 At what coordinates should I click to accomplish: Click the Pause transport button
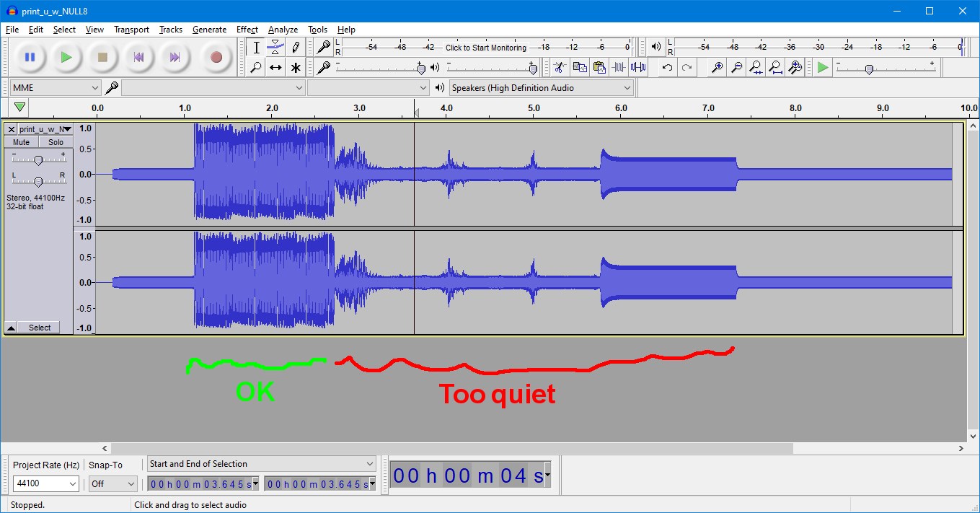click(30, 57)
